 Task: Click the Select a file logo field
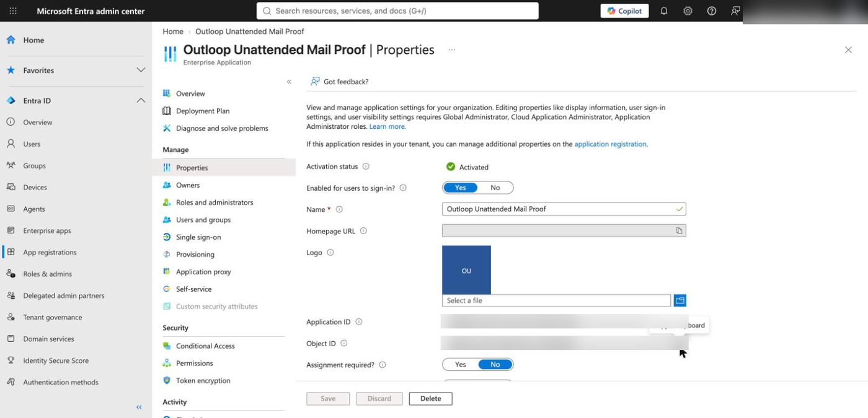click(556, 301)
